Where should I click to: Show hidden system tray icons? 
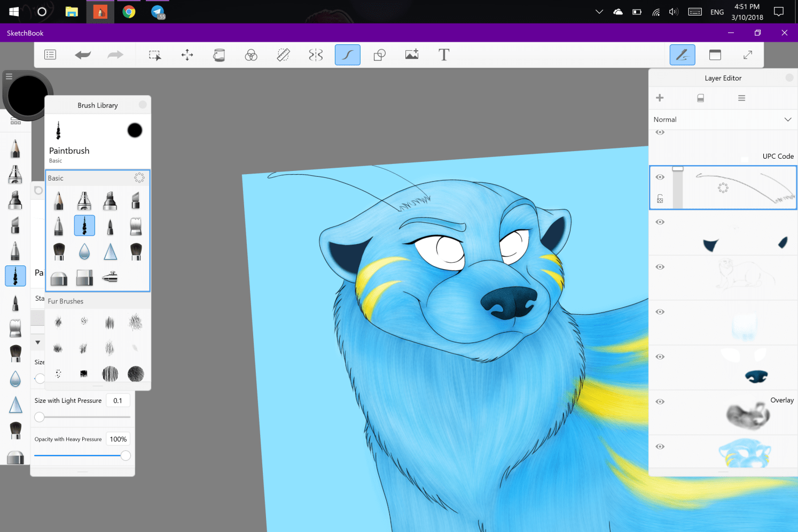(599, 12)
